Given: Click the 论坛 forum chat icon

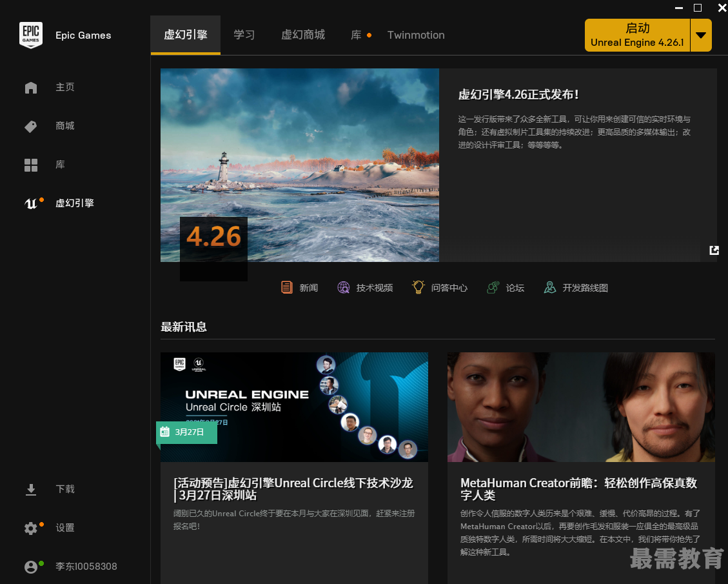Looking at the screenshot, I should [493, 288].
